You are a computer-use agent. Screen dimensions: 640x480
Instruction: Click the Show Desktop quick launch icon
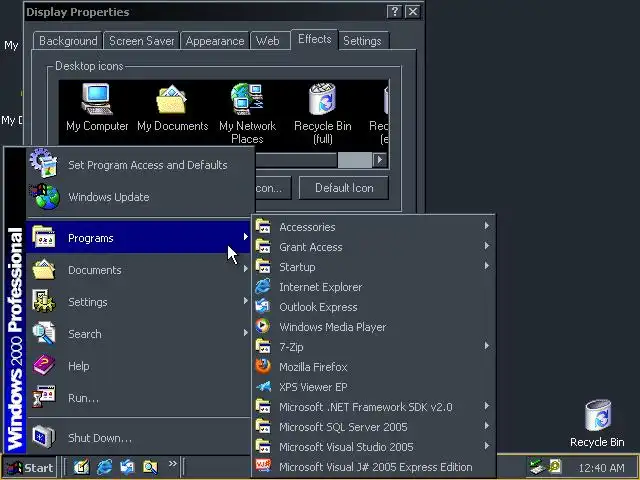[81, 467]
